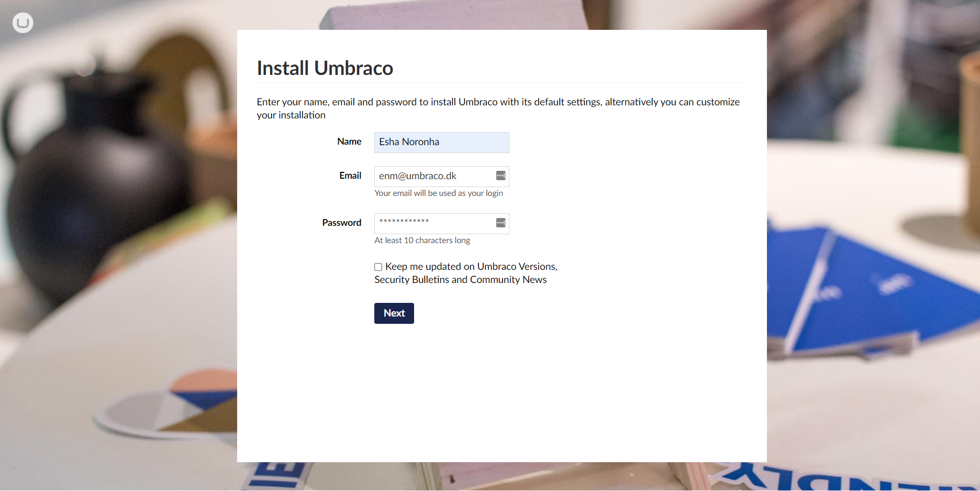Click the Name label
The image size is (980, 491).
pyautogui.click(x=349, y=141)
